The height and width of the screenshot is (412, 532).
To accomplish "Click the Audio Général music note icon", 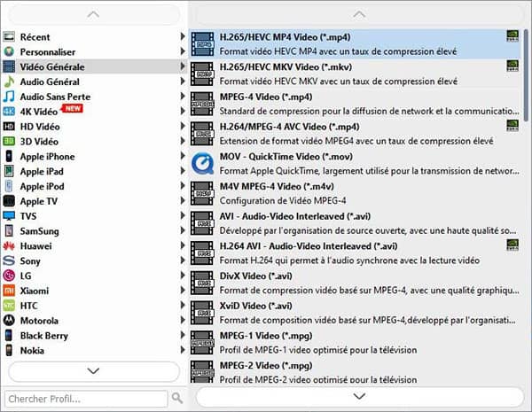I will (9, 82).
